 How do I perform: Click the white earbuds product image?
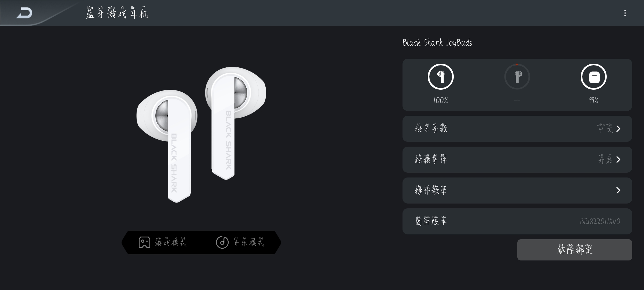point(201,134)
